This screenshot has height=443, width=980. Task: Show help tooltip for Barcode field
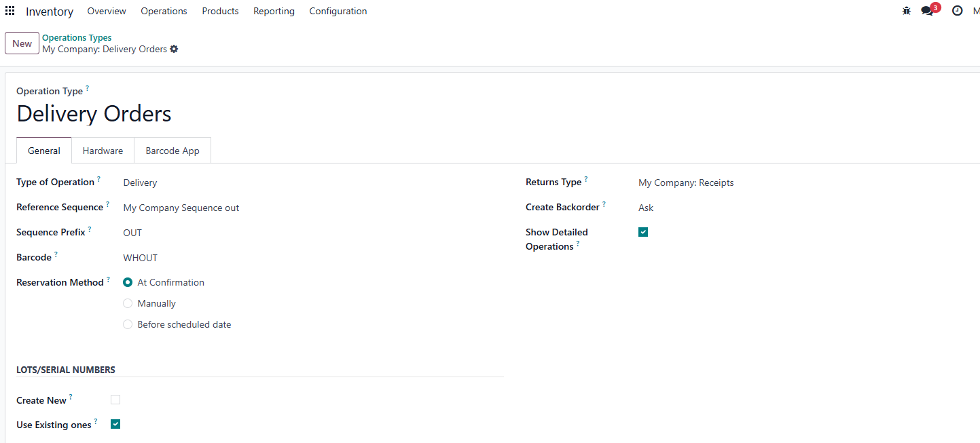[56, 254]
